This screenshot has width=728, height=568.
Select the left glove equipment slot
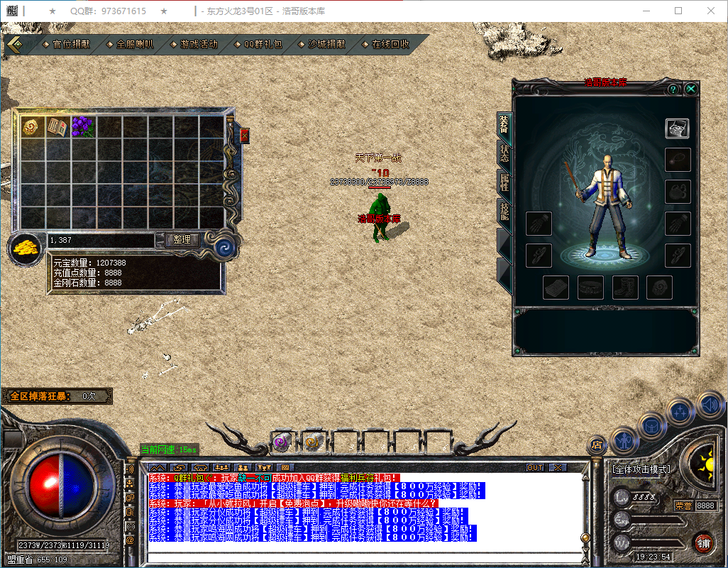[x=539, y=224]
